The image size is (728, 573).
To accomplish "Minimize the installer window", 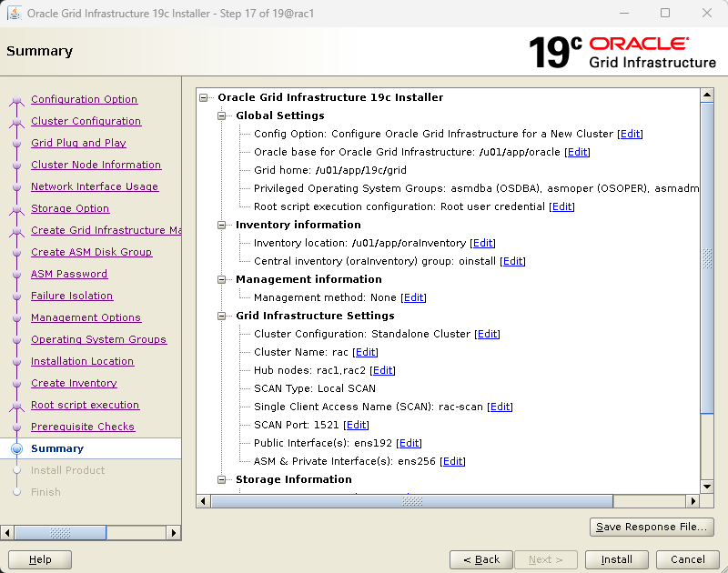I will tap(624, 13).
